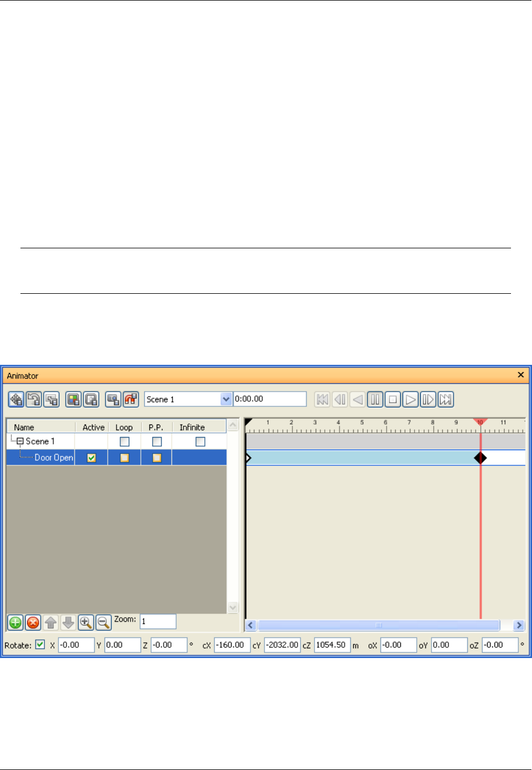Zoom in the timeline with the magnifier plus
Viewport: 532px width, 770px height.
86,623
